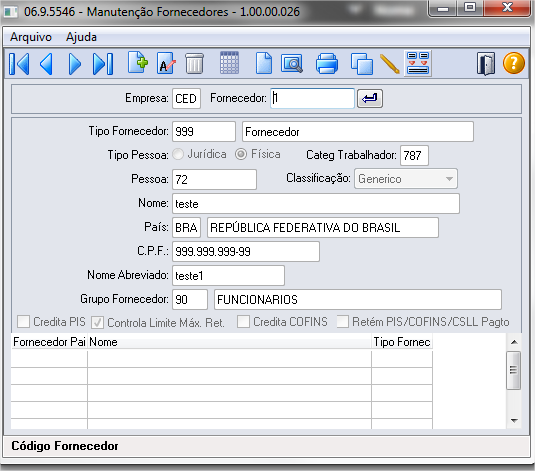Click Nome Abreviado field teste1

[228, 275]
